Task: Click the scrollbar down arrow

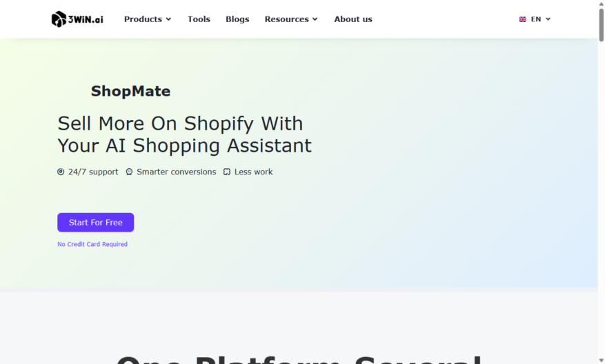Action: coord(601,360)
